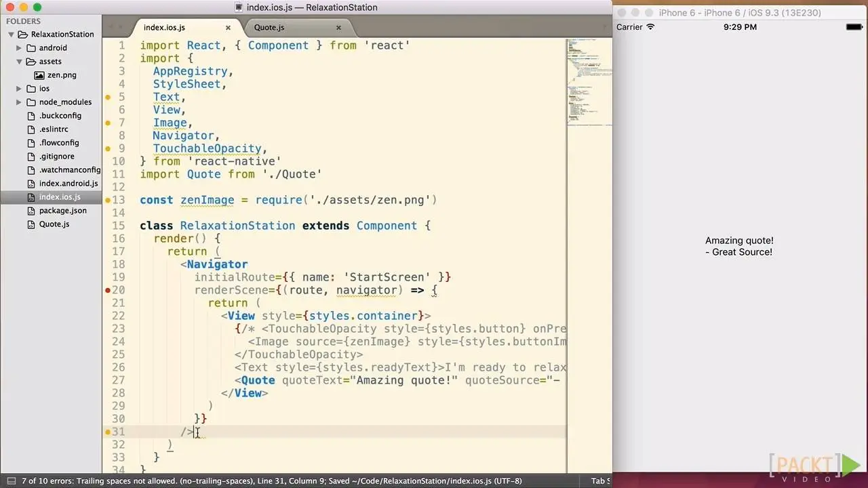Click the .buckconfig file icon
868x488 pixels.
(31, 116)
